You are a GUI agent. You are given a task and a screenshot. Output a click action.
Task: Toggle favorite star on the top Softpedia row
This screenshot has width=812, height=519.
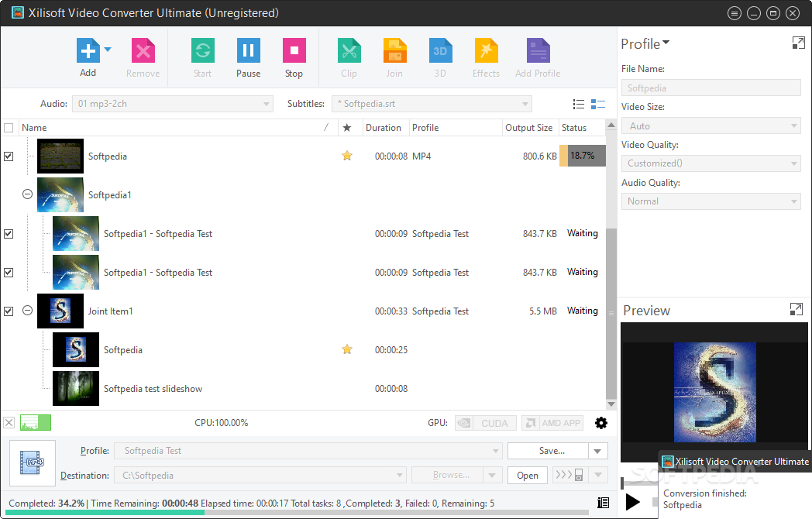pyautogui.click(x=347, y=156)
